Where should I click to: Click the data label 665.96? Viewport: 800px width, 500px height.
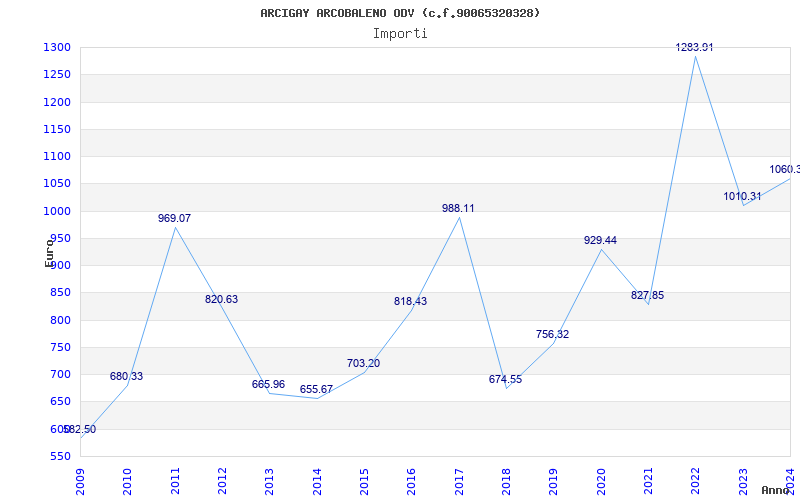(268, 384)
